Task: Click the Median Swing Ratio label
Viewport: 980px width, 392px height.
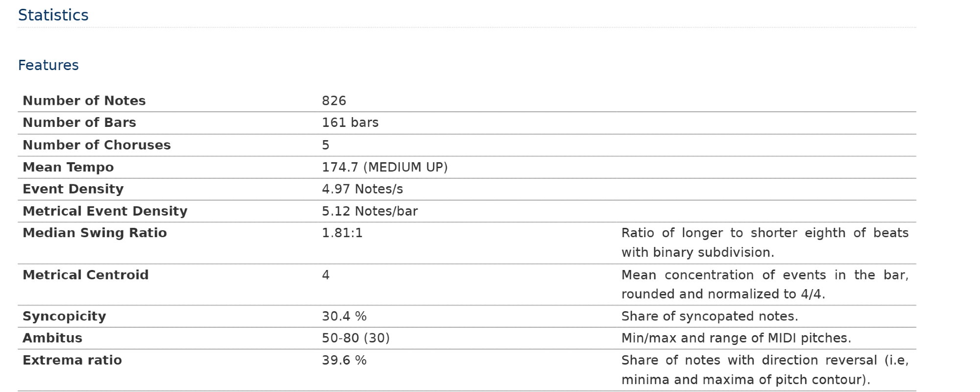Action: (x=95, y=233)
